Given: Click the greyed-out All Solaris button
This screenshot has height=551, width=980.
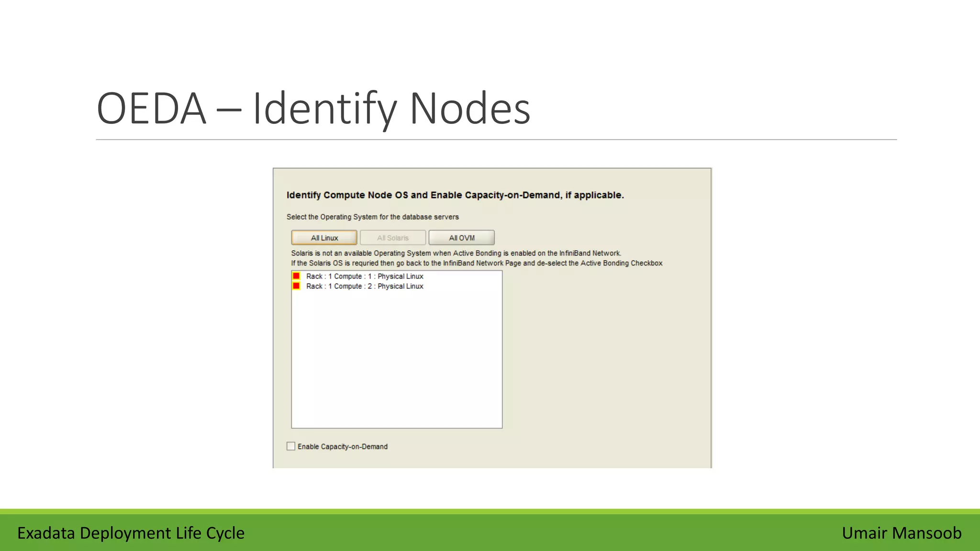Looking at the screenshot, I should coord(393,238).
